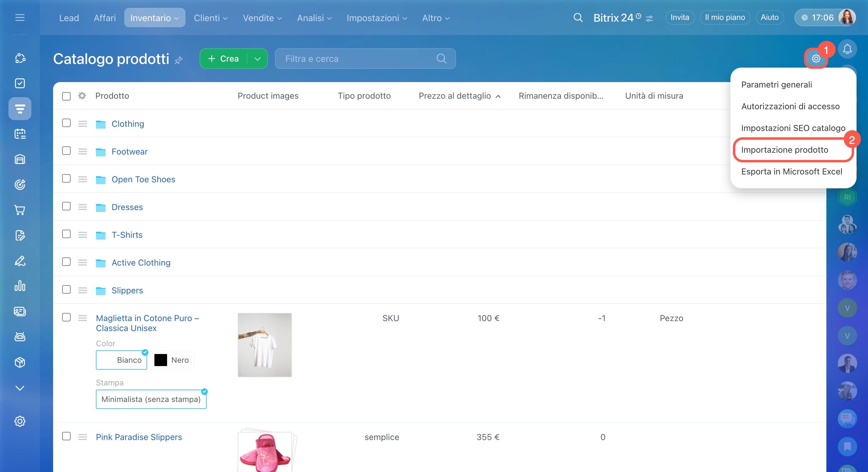Expand more sidebar items chevron
This screenshot has width=868, height=472.
point(20,388)
